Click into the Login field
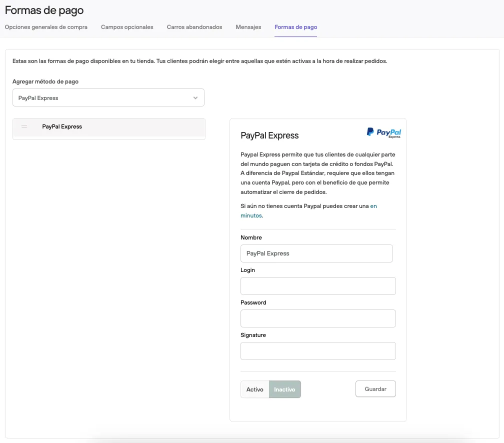Image resolution: width=504 pixels, height=443 pixels. pos(318,286)
